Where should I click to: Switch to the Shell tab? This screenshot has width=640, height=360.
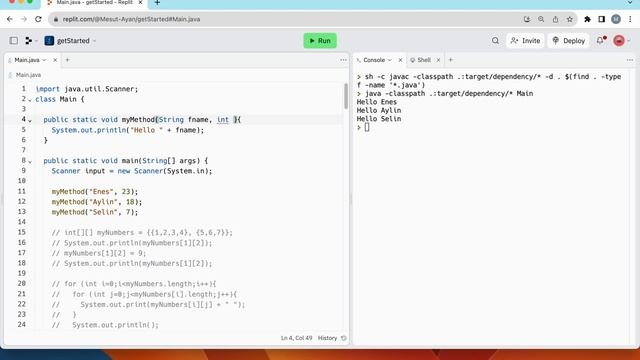[x=424, y=60]
